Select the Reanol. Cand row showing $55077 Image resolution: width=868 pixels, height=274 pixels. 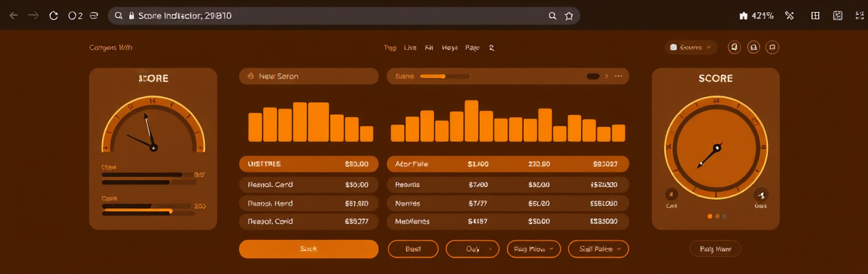click(x=308, y=222)
